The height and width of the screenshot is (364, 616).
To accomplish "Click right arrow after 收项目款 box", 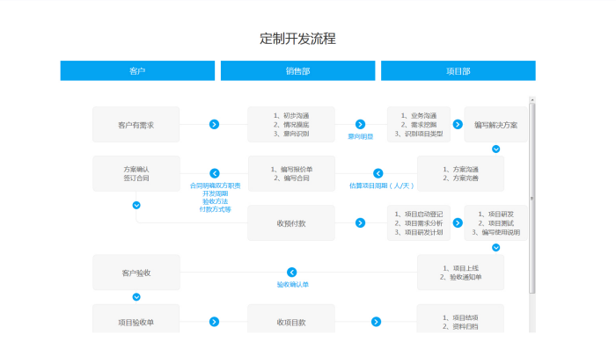I will [x=377, y=323].
